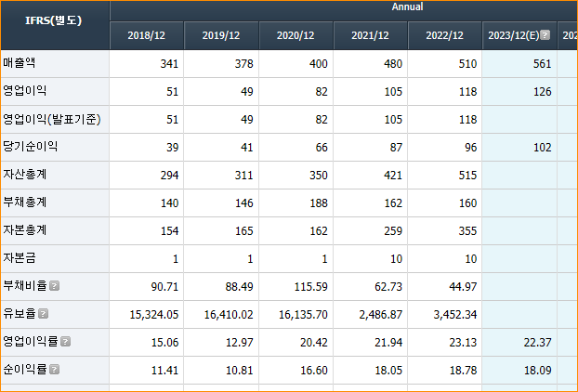Viewport: 578px width, 392px height.
Task: Click the 순이익률 row label
Action: point(25,370)
